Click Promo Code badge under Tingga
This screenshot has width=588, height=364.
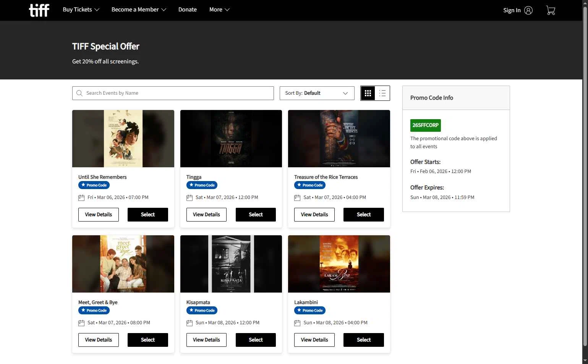[x=202, y=185]
